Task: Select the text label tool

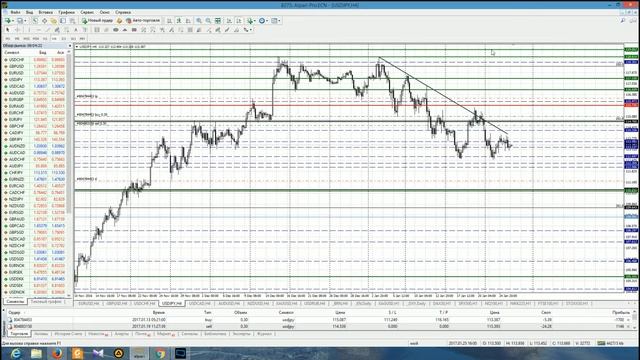Action: click(x=85, y=30)
